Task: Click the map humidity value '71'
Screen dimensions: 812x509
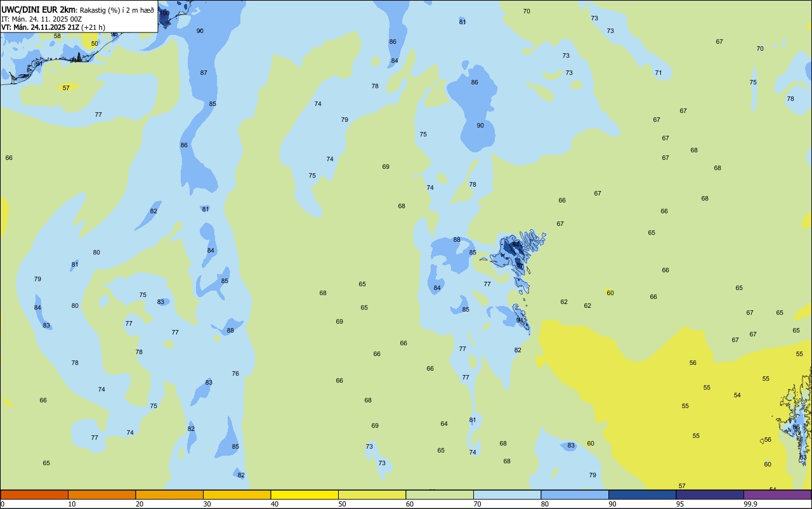Action: click(658, 73)
